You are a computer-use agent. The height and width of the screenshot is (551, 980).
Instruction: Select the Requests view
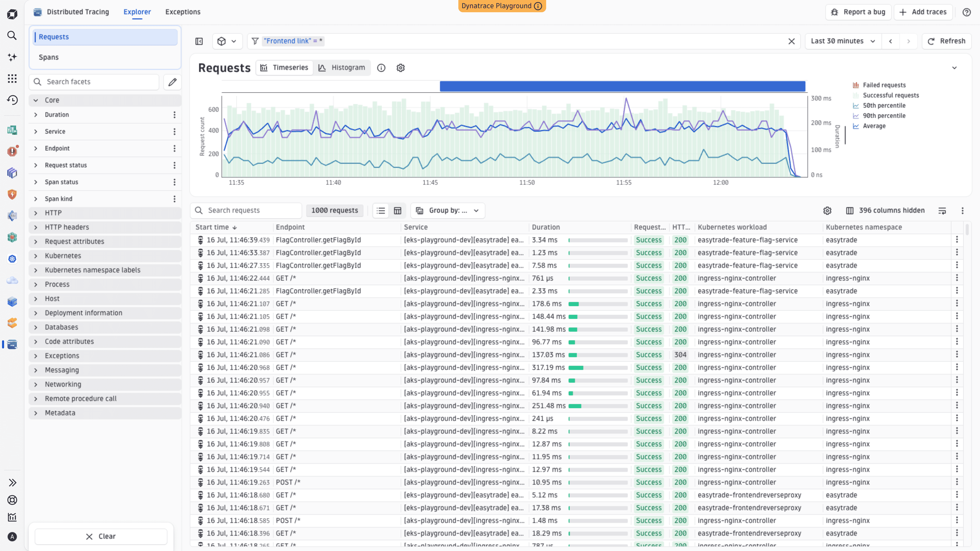[105, 37]
